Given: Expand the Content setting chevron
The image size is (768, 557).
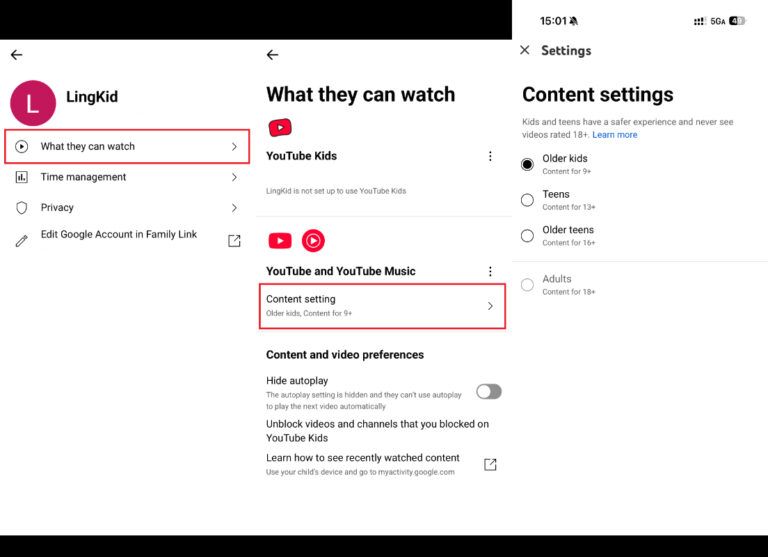Looking at the screenshot, I should tap(490, 306).
